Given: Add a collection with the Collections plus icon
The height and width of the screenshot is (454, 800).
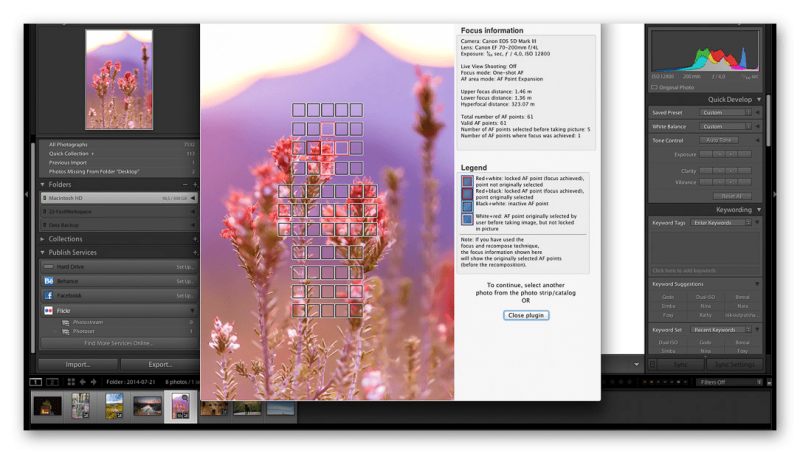Looking at the screenshot, I should click(194, 239).
